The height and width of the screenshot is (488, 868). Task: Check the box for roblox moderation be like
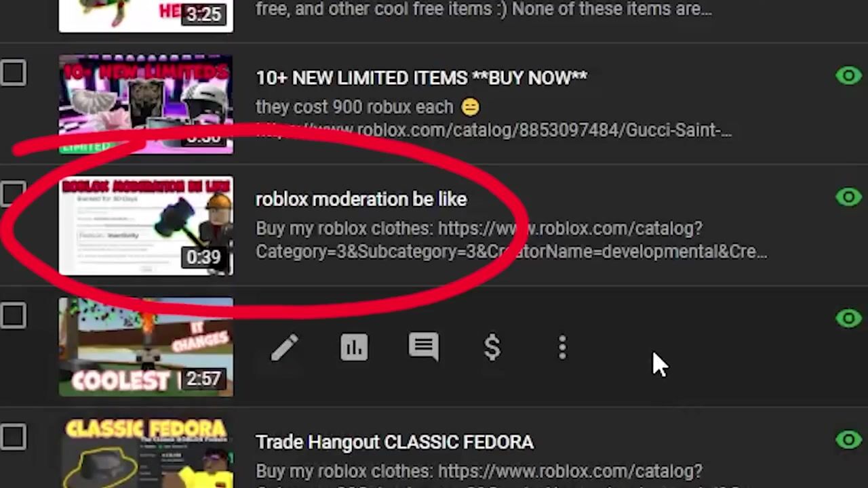[13, 195]
